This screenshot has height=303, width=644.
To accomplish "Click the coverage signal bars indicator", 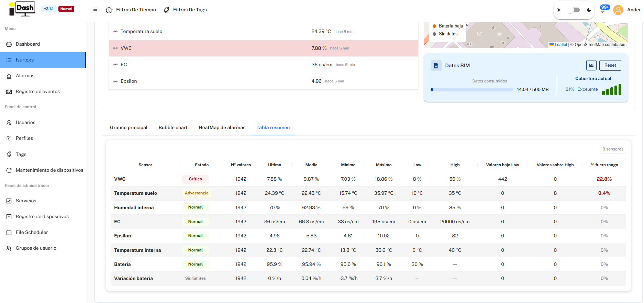I will [x=612, y=90].
